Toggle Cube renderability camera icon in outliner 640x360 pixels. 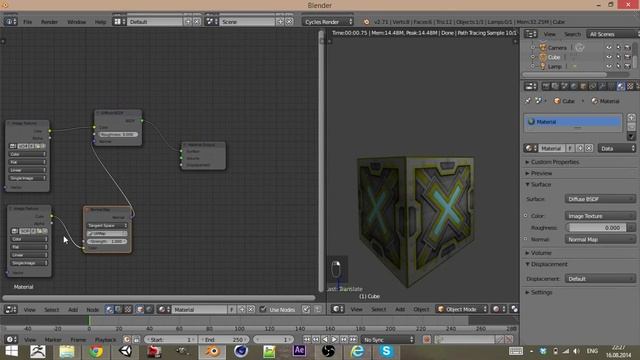pos(627,57)
